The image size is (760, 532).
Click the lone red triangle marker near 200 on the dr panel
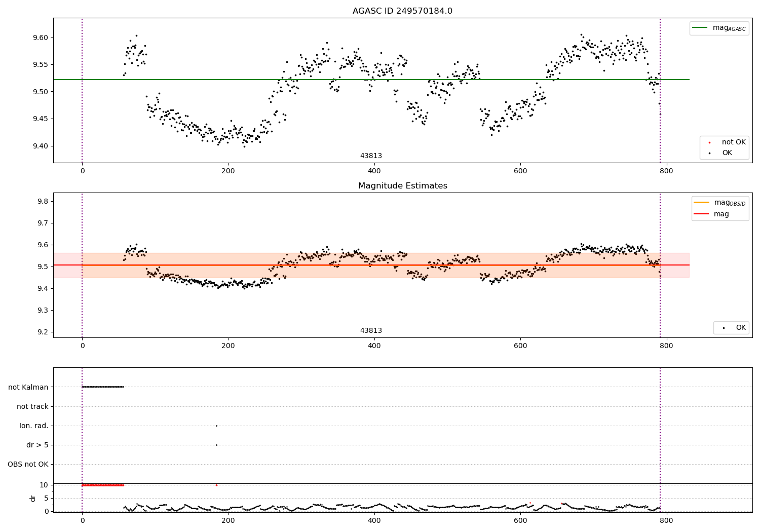click(x=216, y=485)
